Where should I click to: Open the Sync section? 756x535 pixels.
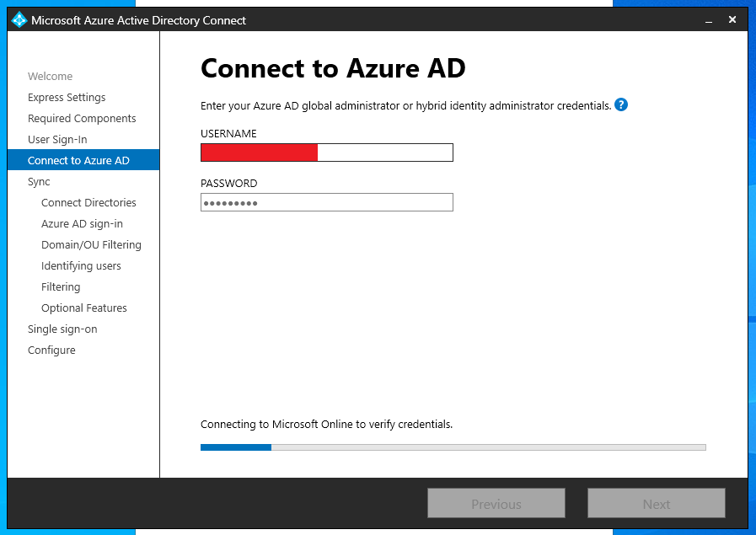pyautogui.click(x=39, y=182)
